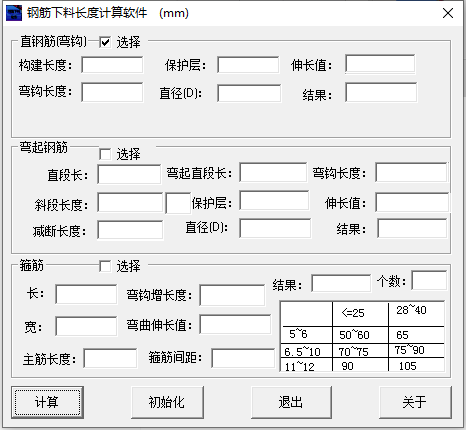
Task: Focus the 箍筋 长 input field
Action: [86, 294]
